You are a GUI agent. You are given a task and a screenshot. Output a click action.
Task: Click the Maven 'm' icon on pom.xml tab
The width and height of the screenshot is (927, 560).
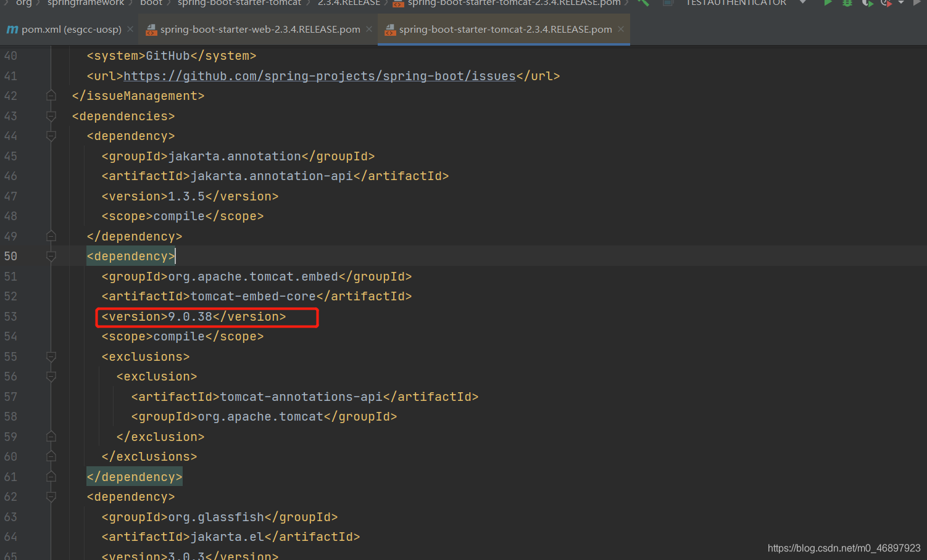(12, 30)
